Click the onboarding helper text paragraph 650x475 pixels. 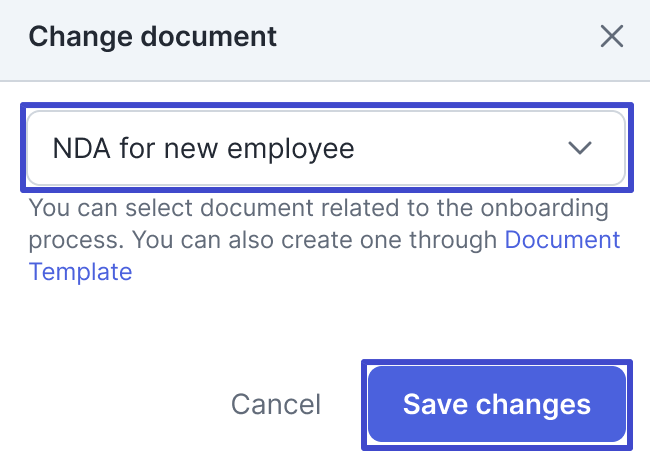pyautogui.click(x=260, y=225)
